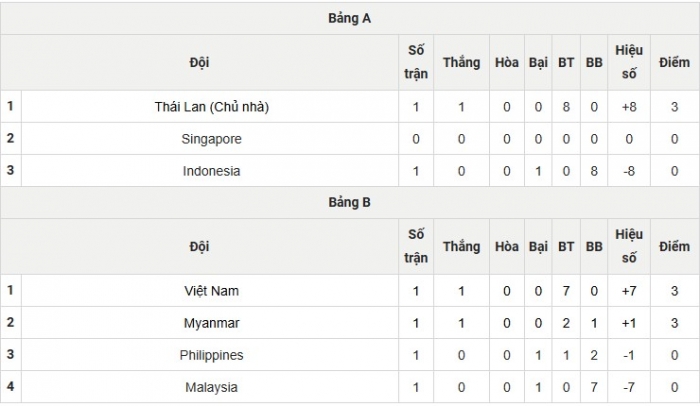Click the Đội column header in Bảng B
The image size is (700, 406).
(200, 246)
